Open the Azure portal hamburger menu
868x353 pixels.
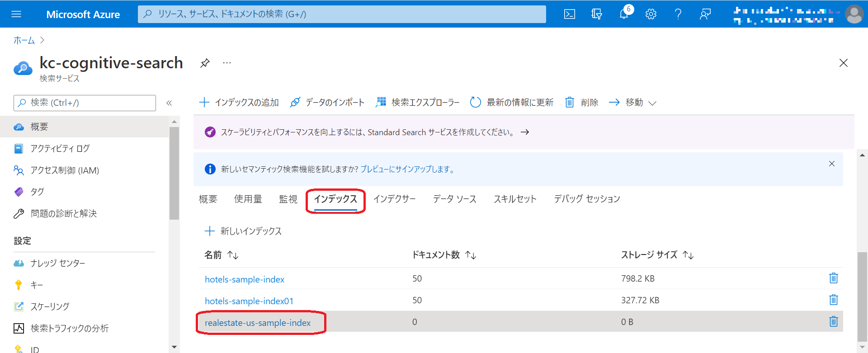(16, 14)
